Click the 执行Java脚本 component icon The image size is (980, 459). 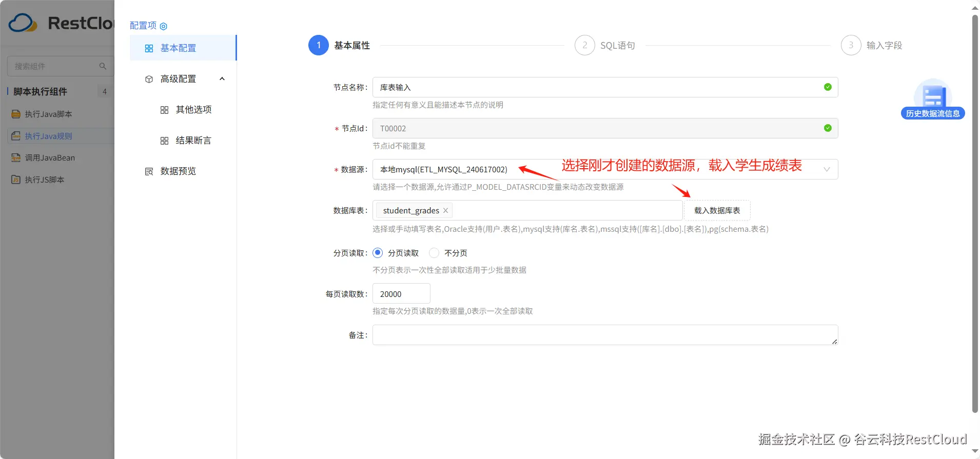16,114
